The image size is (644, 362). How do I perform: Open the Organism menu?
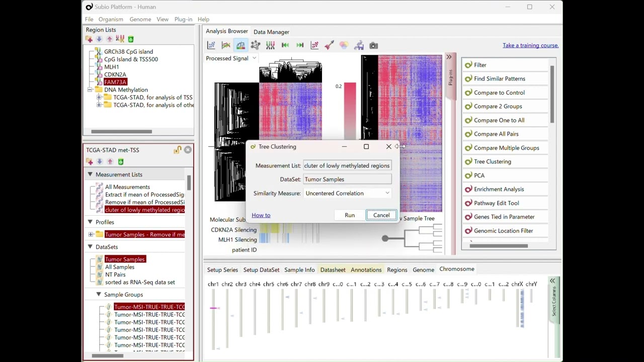pyautogui.click(x=111, y=19)
